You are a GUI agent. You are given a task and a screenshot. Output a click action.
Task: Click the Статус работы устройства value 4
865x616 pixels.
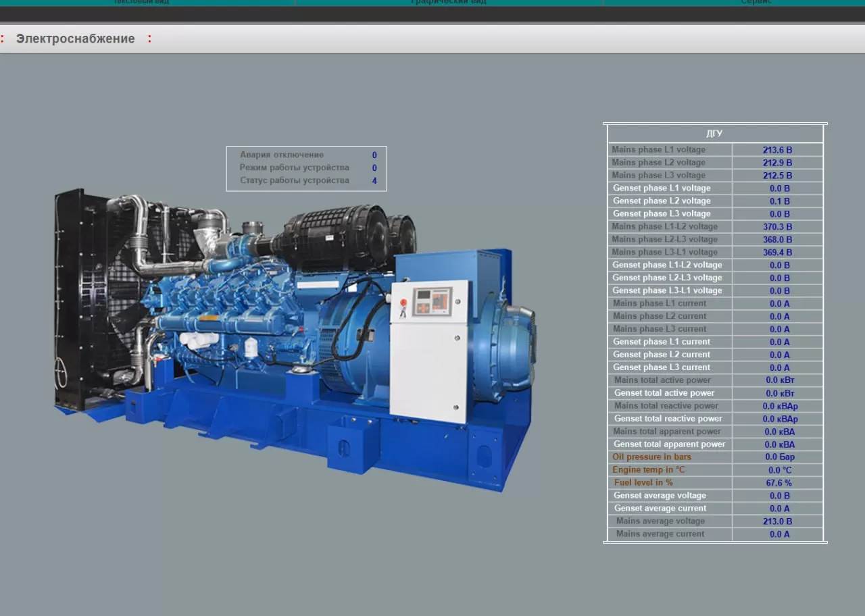click(x=374, y=180)
